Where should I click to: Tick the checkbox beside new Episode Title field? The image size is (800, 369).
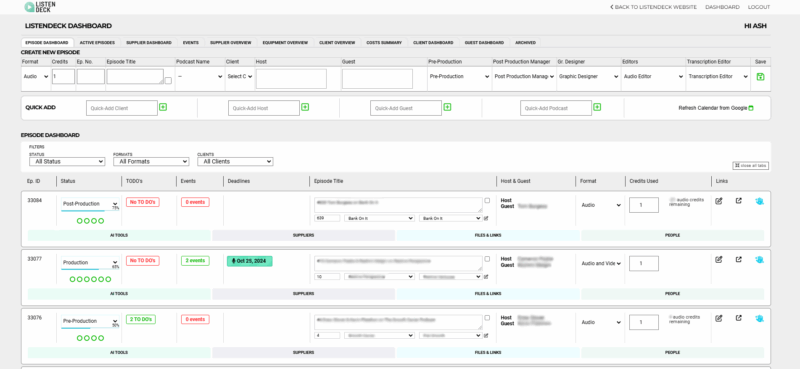click(x=168, y=80)
